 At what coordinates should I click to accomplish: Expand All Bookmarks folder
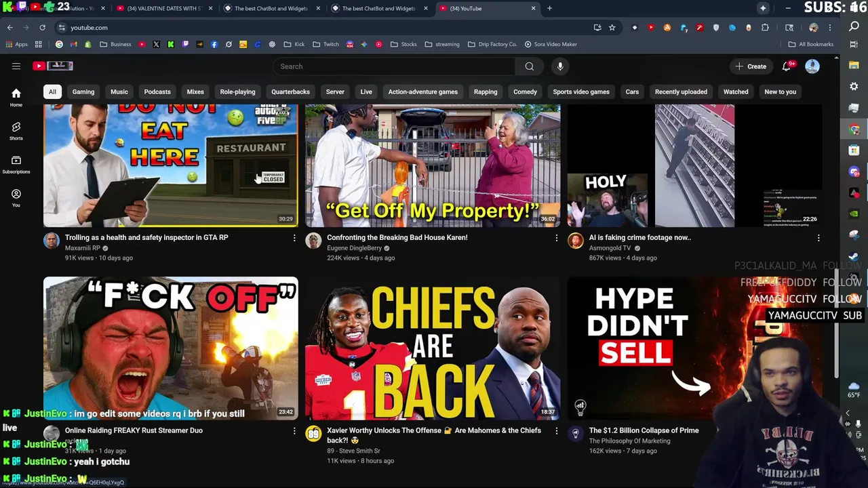pos(810,45)
